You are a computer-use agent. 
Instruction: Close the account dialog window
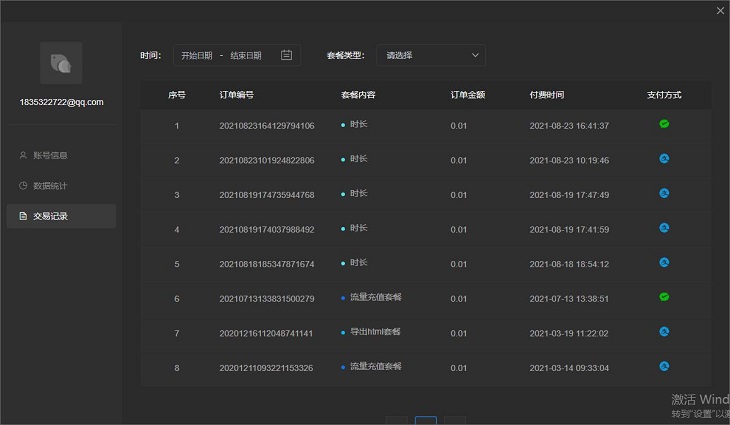pyautogui.click(x=720, y=10)
